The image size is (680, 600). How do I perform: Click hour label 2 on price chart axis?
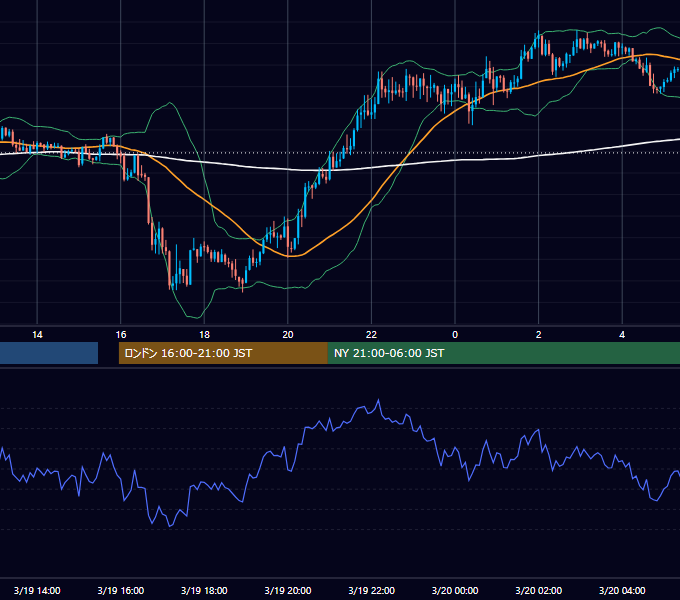[539, 335]
